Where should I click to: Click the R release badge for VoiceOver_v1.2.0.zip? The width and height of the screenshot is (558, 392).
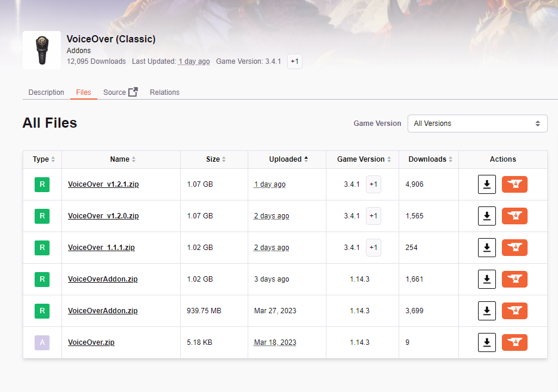(x=42, y=216)
